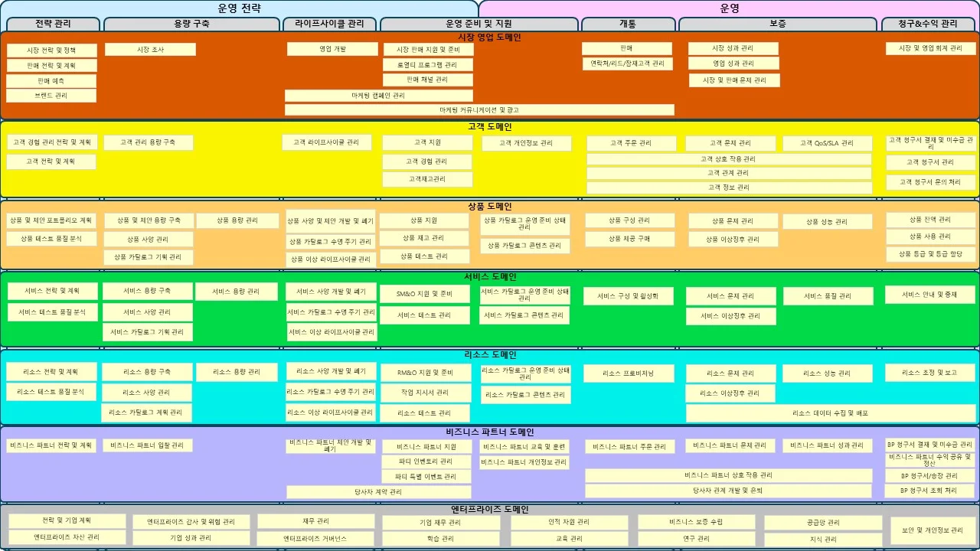Image resolution: width=980 pixels, height=551 pixels.
Task: Select the 개통 column header
Action: click(x=629, y=24)
